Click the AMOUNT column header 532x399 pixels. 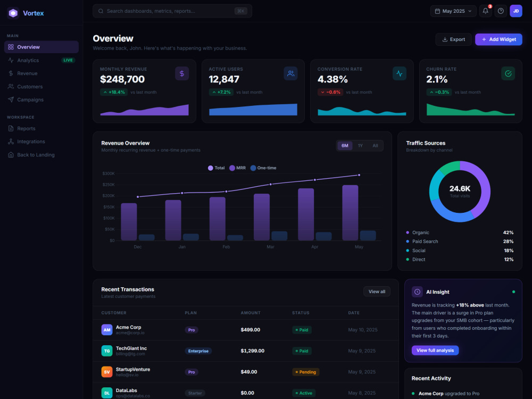251,313
